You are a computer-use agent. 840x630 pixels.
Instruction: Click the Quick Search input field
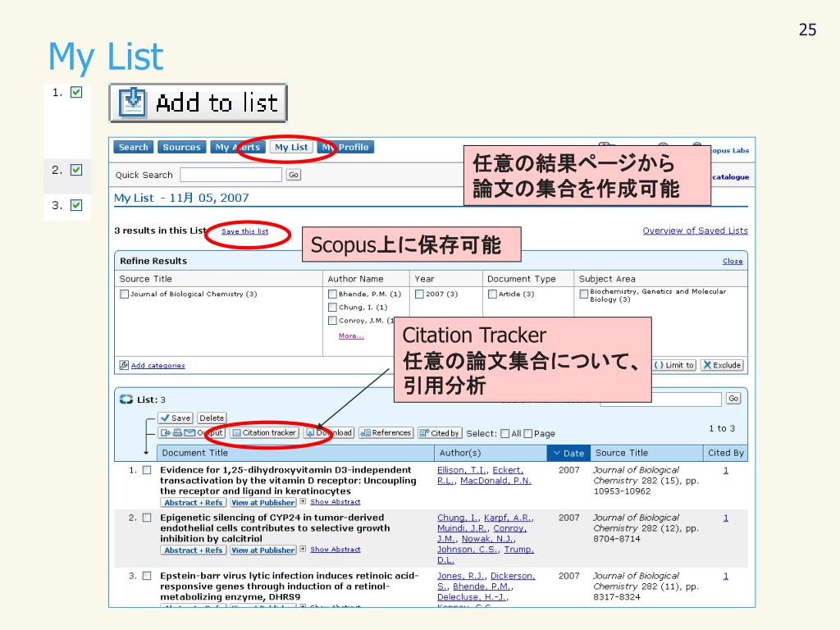coord(231,175)
